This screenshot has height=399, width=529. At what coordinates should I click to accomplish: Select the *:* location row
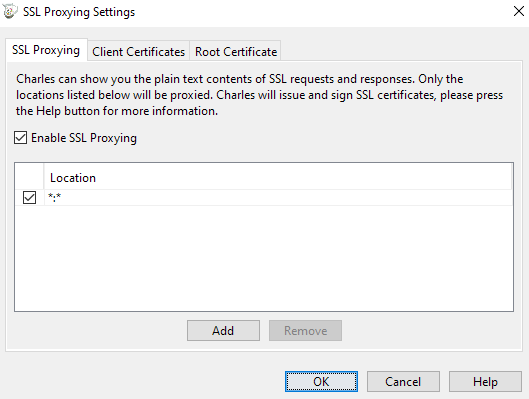coord(264,197)
